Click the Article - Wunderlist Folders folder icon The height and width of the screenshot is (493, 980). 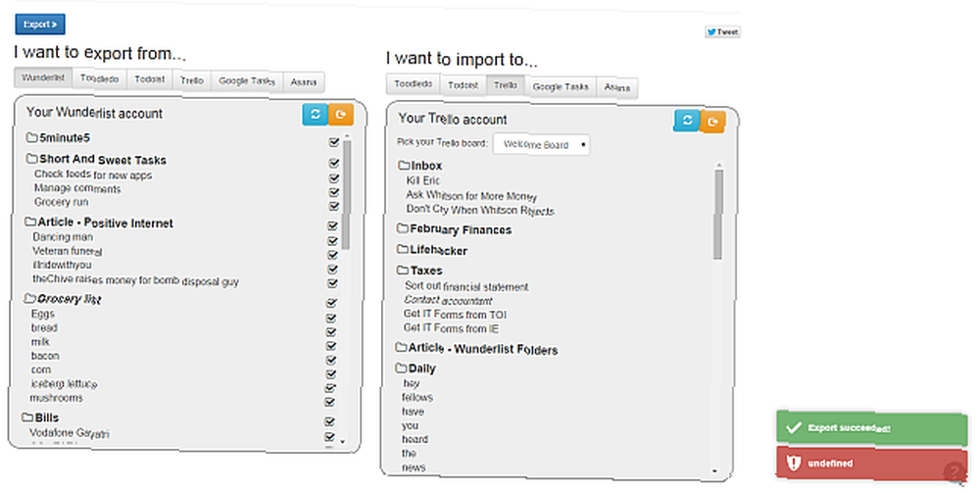(401, 347)
